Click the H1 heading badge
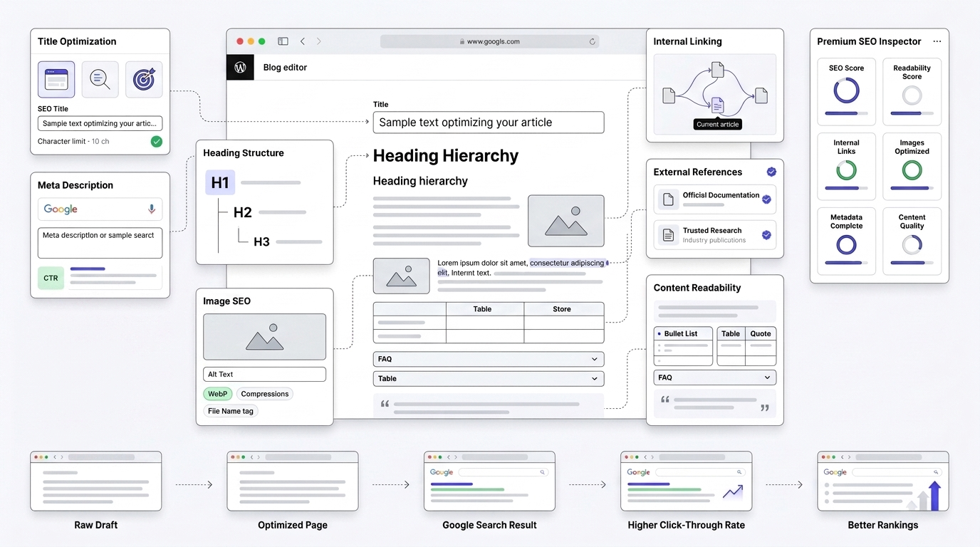 [x=220, y=182]
